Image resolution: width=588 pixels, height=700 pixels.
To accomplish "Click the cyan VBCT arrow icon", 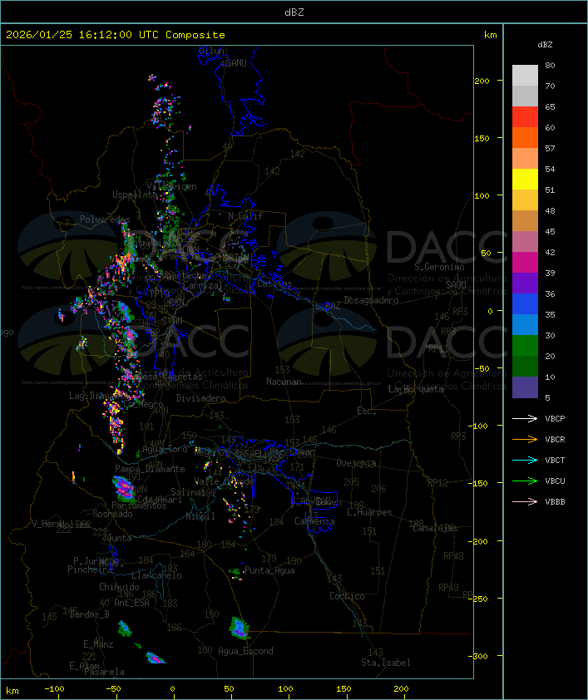I will pos(526,460).
